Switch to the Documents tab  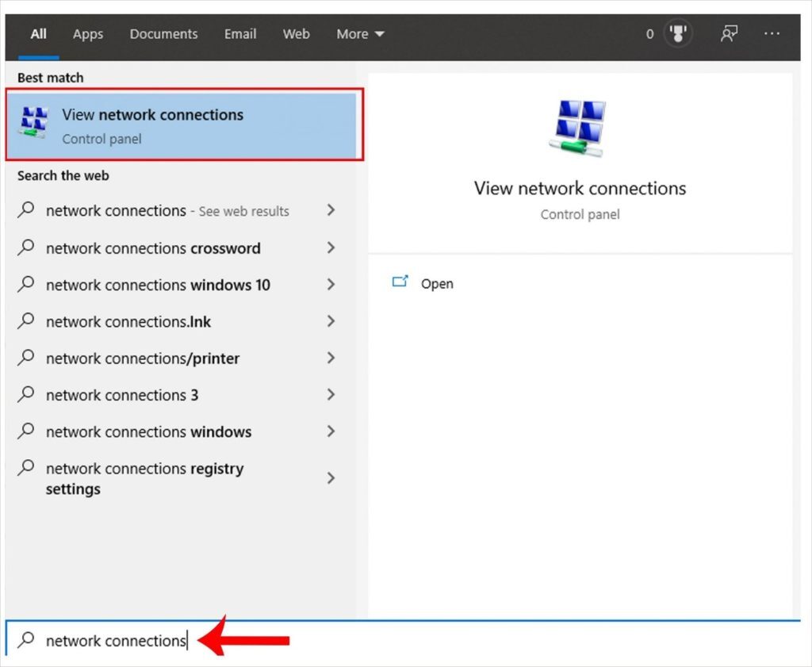(163, 34)
